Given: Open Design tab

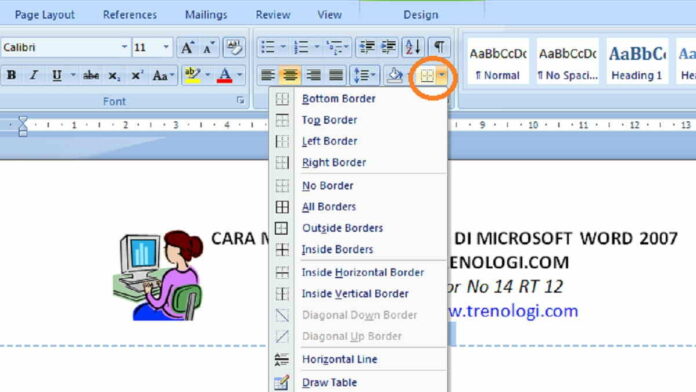Looking at the screenshot, I should (x=421, y=15).
